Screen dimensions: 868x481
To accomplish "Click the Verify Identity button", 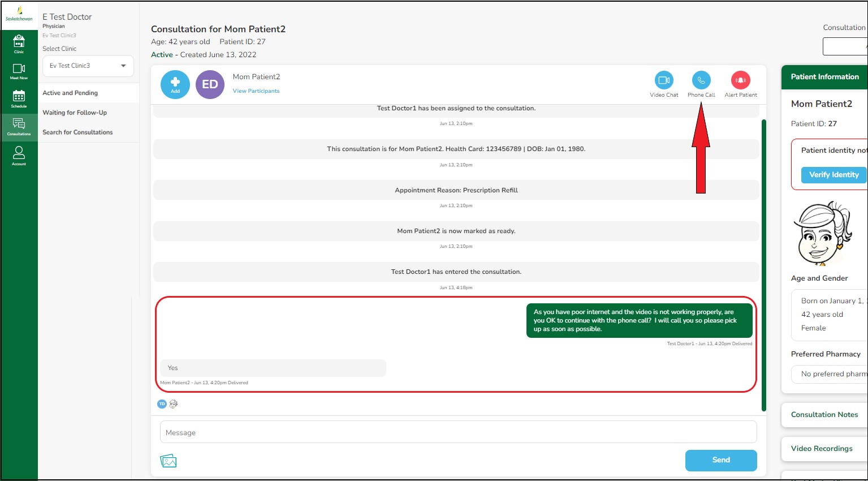I will pos(834,175).
